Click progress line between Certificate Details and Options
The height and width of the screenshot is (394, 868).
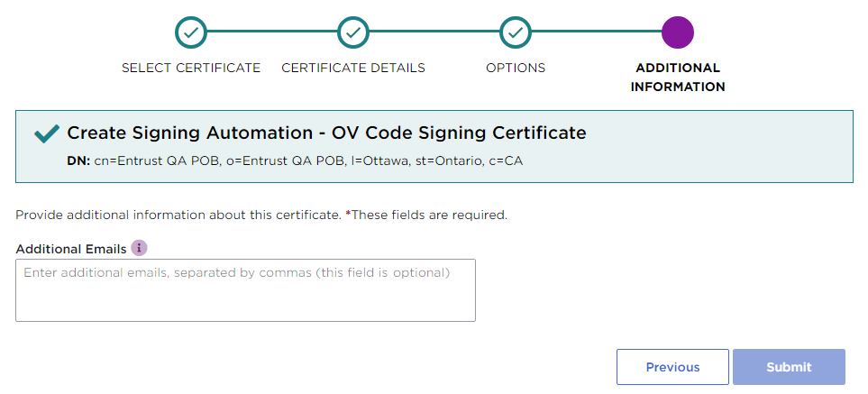(434, 32)
